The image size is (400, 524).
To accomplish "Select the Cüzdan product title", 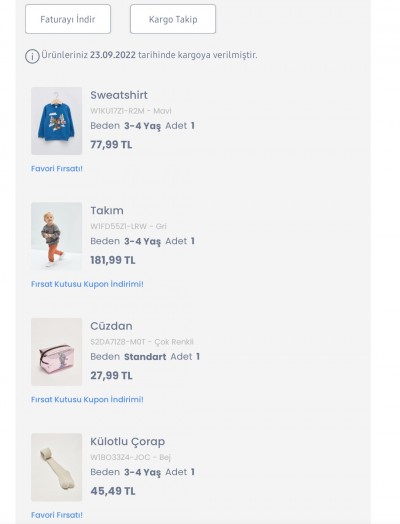I will 111,326.
